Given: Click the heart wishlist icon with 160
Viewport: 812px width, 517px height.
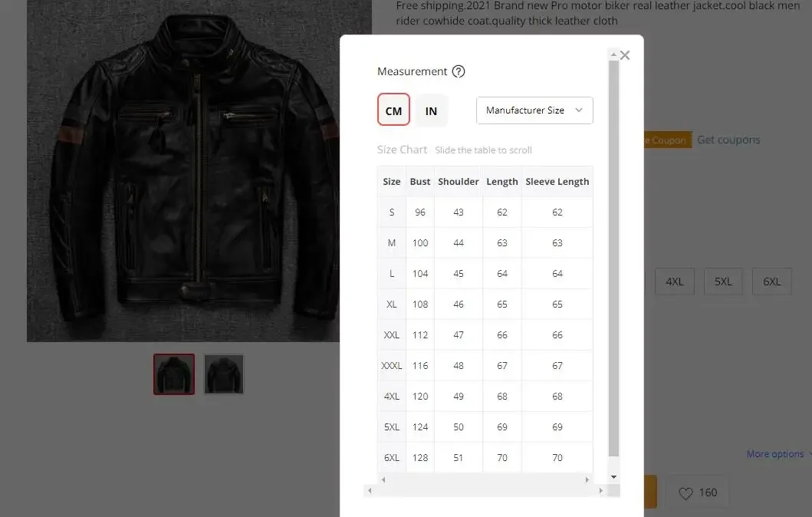Looking at the screenshot, I should [698, 492].
